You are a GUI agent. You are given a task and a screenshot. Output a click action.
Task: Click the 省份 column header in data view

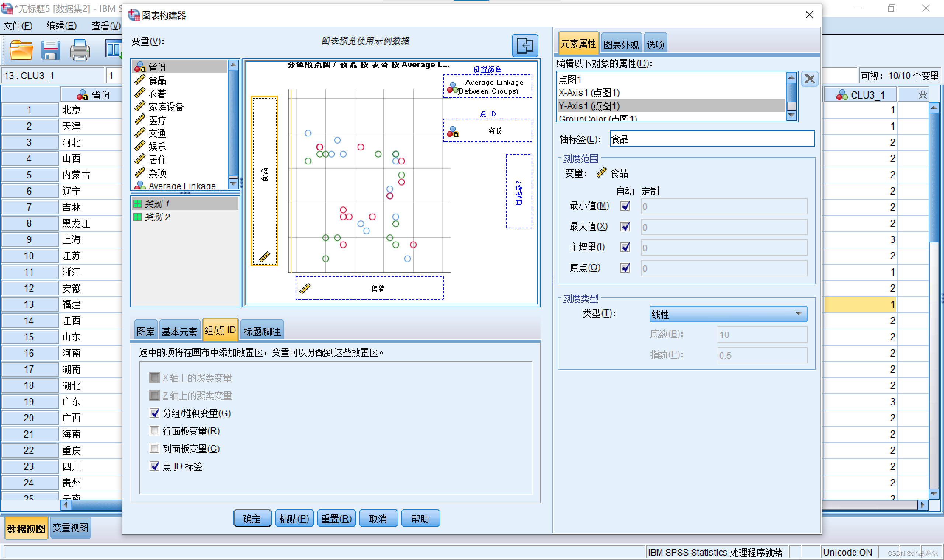91,95
